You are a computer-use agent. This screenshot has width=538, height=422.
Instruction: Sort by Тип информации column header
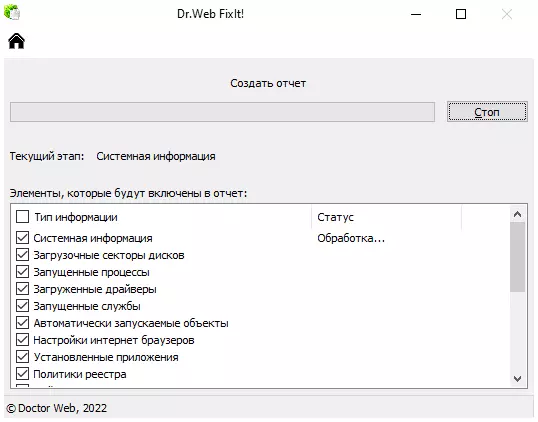pos(162,217)
